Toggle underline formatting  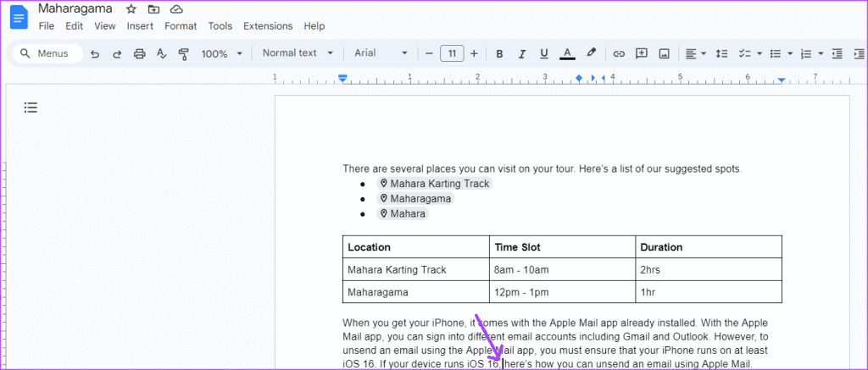coord(543,53)
